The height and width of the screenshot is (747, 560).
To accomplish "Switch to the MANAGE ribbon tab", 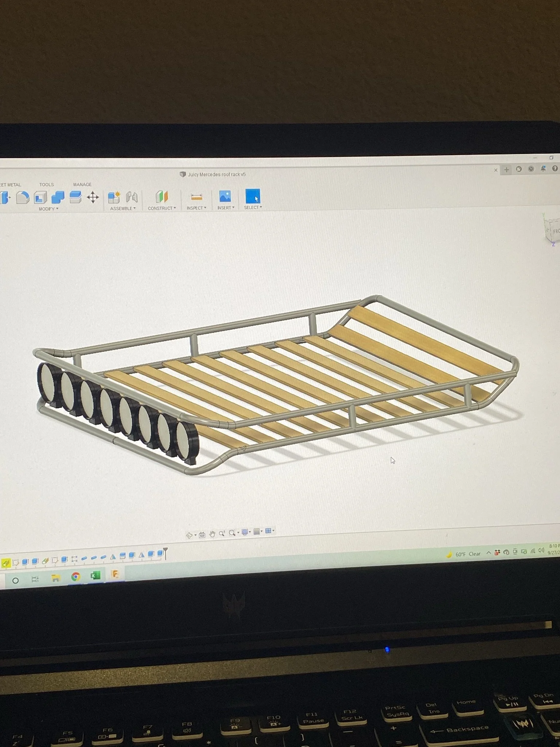I will [82, 184].
